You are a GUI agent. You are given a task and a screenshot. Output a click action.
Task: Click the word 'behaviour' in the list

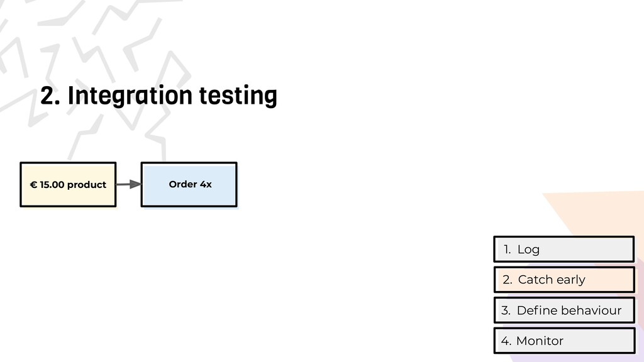pos(591,310)
